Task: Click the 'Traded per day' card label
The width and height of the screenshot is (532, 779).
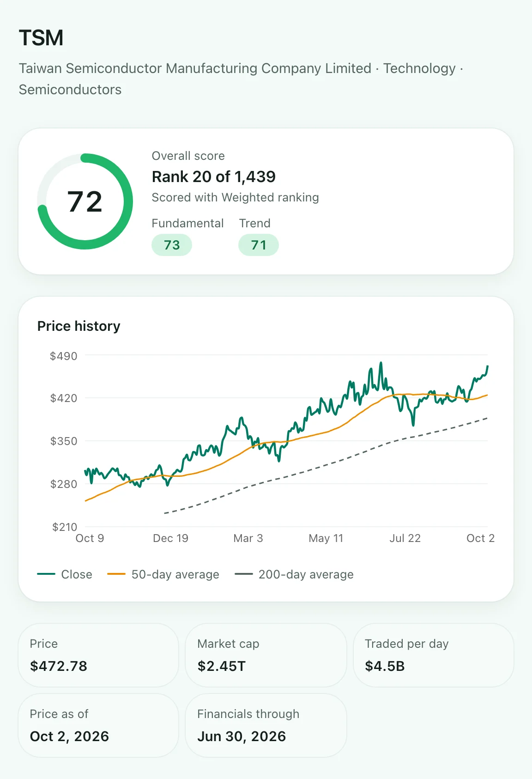Action: [x=407, y=644]
